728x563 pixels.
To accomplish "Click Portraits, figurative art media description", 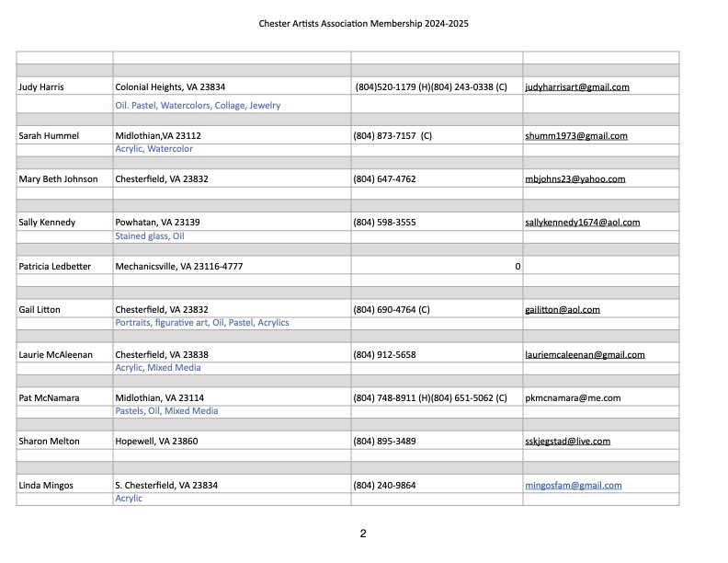I will pyautogui.click(x=201, y=323).
